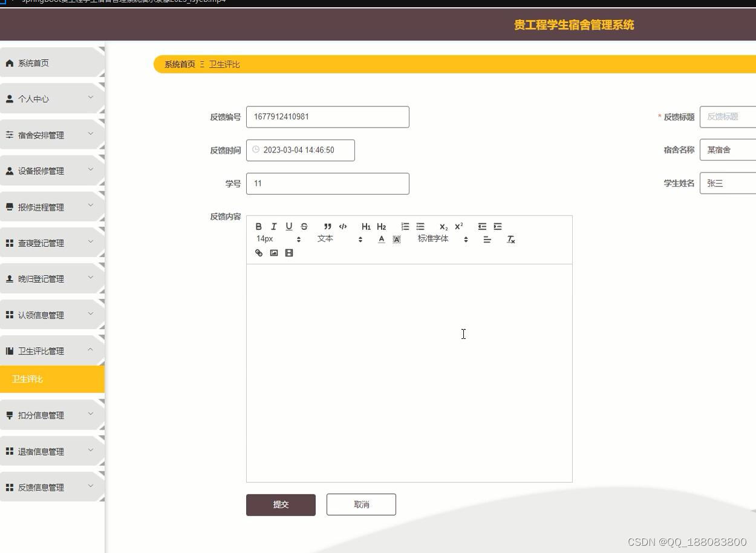Viewport: 756px width, 553px height.
Task: Insert a code block
Action: coord(342,226)
